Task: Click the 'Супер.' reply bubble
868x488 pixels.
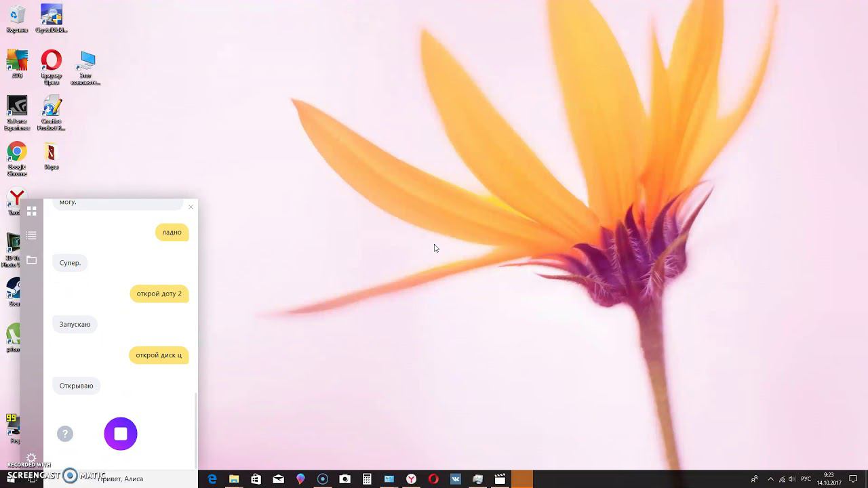Action: click(70, 263)
